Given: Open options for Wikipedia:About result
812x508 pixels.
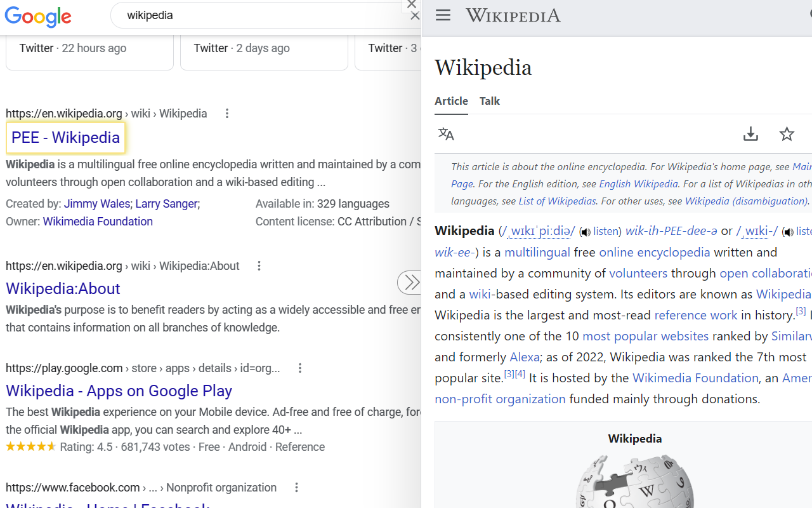Looking at the screenshot, I should 259,266.
